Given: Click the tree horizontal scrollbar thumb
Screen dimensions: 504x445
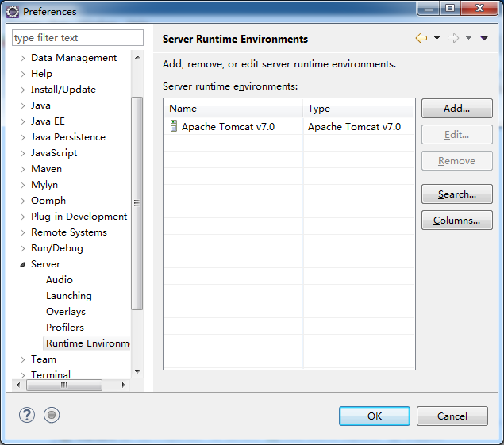Looking at the screenshot, I should coord(64,385).
